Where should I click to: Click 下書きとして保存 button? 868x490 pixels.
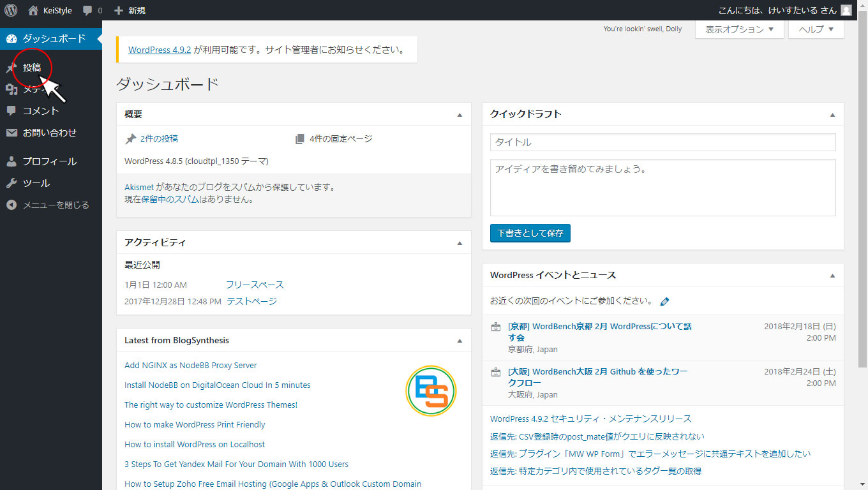point(530,234)
